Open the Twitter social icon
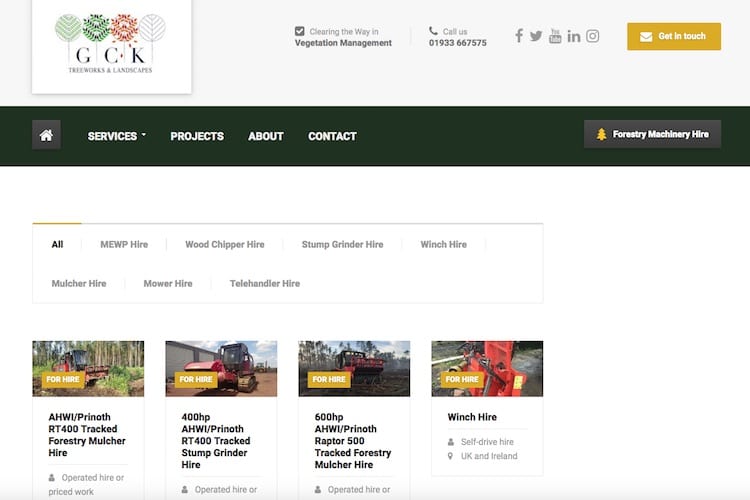The image size is (750, 500). click(x=536, y=36)
